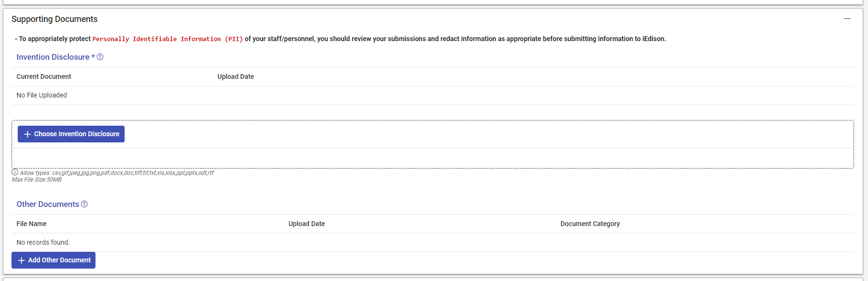The width and height of the screenshot is (868, 281).
Task: Click Upload Date header in Other Documents table
Action: (x=307, y=224)
